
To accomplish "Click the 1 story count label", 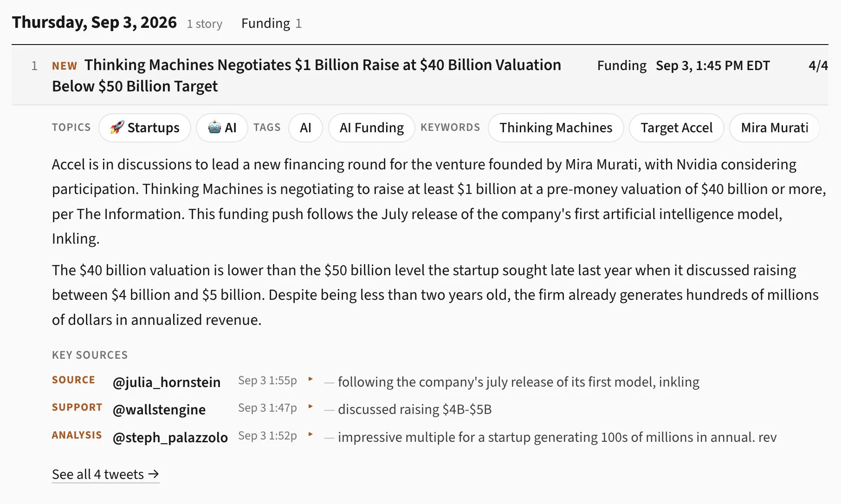I will pos(204,24).
